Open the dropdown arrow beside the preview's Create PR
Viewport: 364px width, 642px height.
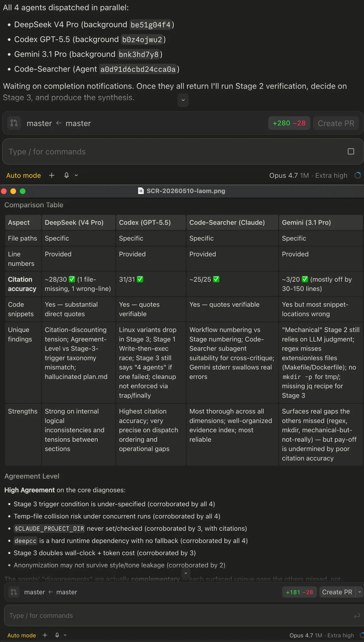[360, 592]
